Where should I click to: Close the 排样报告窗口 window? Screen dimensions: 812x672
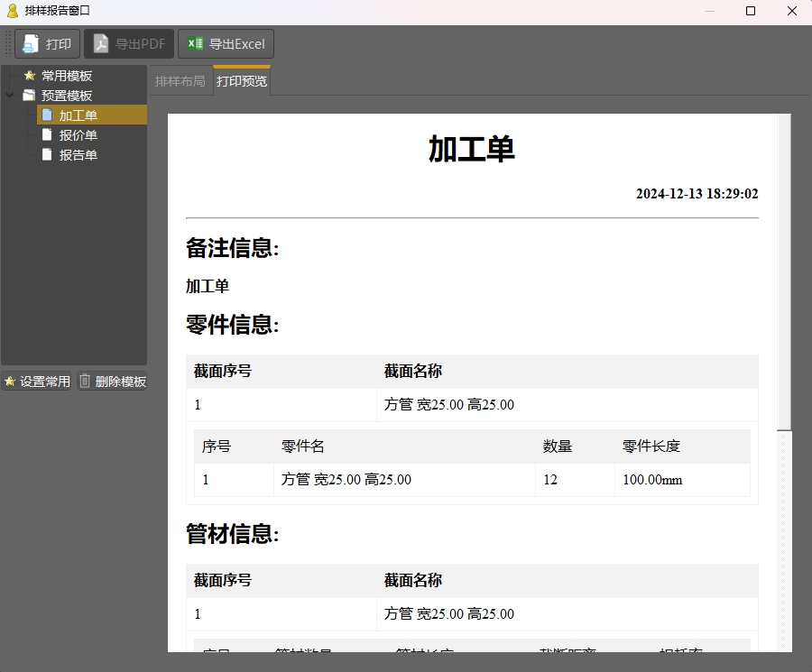(792, 11)
